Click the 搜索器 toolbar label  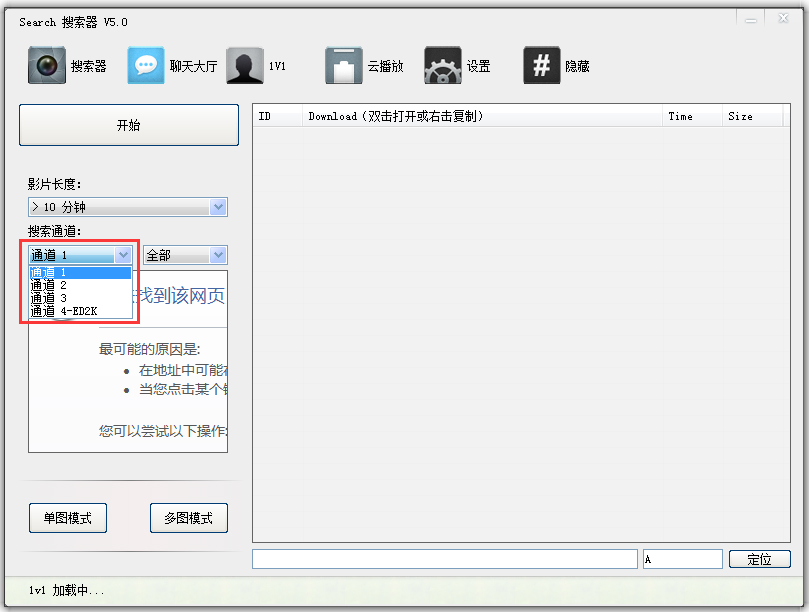point(89,66)
